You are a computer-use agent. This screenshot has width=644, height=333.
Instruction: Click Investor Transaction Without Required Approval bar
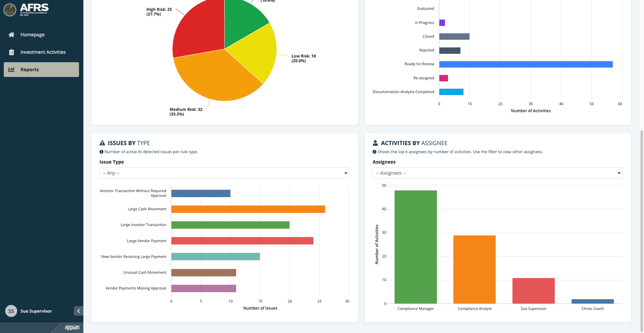pos(201,193)
